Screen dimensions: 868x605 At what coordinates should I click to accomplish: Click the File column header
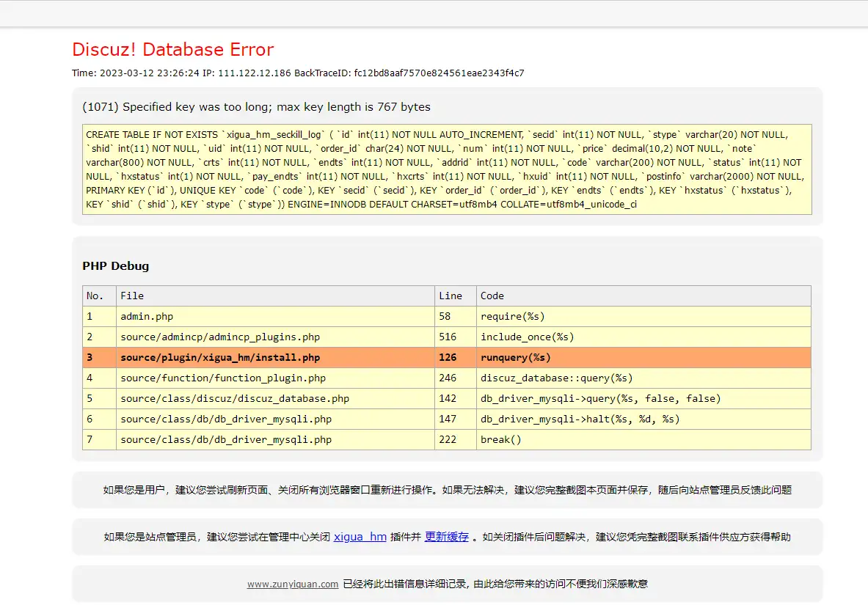coord(131,296)
